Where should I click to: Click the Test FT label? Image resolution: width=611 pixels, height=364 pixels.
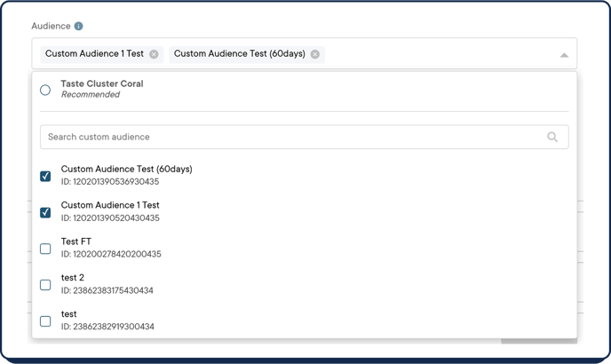click(76, 241)
